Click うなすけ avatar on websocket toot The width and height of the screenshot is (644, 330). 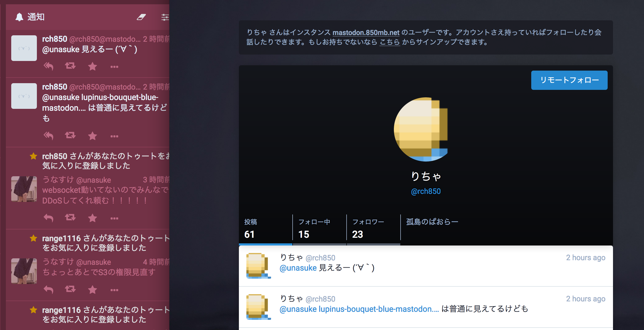[x=24, y=189]
